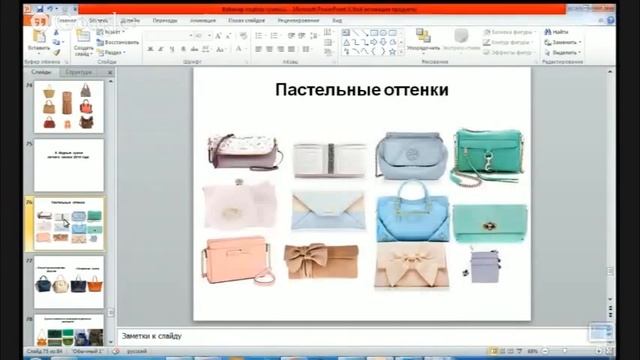Open the Вид ribbon tab
Viewport: 640px width, 360px height.
337,20
